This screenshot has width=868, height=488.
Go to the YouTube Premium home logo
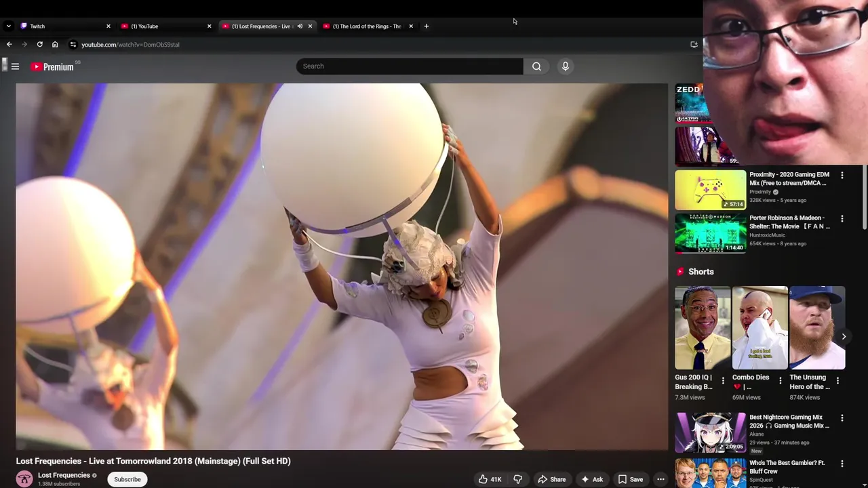[x=52, y=66]
